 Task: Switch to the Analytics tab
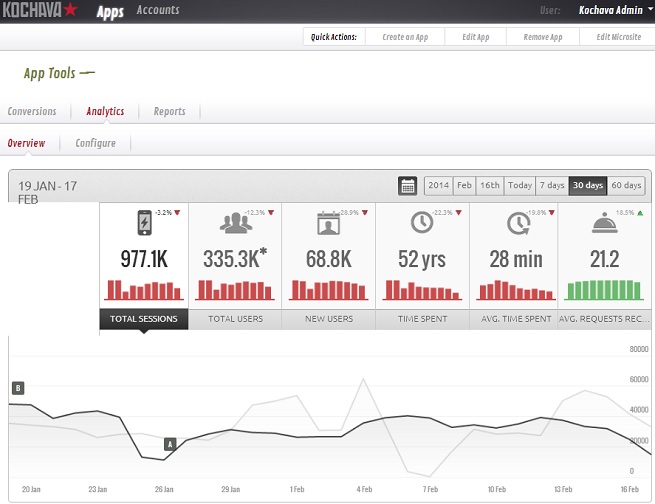click(x=105, y=111)
